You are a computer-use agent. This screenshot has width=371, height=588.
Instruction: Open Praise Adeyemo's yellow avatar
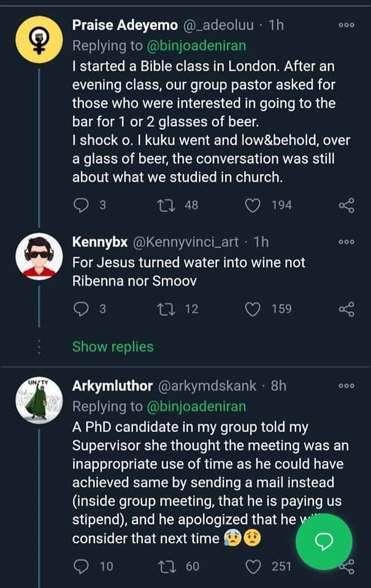pyautogui.click(x=40, y=38)
